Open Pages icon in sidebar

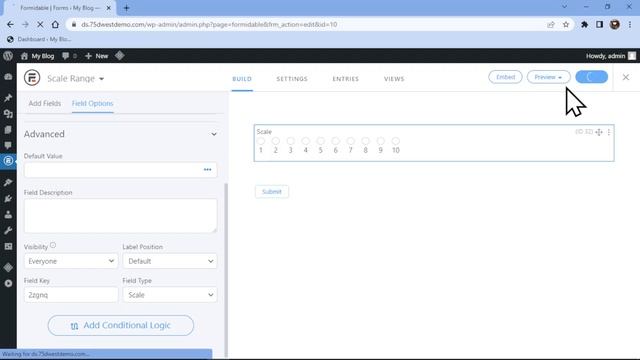click(x=8, y=130)
